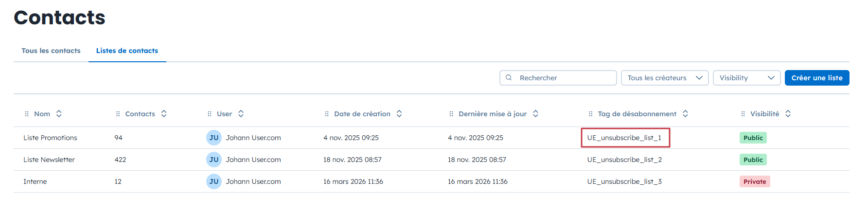Click drag handle beside Visibilité header
868x215 pixels.
743,114
